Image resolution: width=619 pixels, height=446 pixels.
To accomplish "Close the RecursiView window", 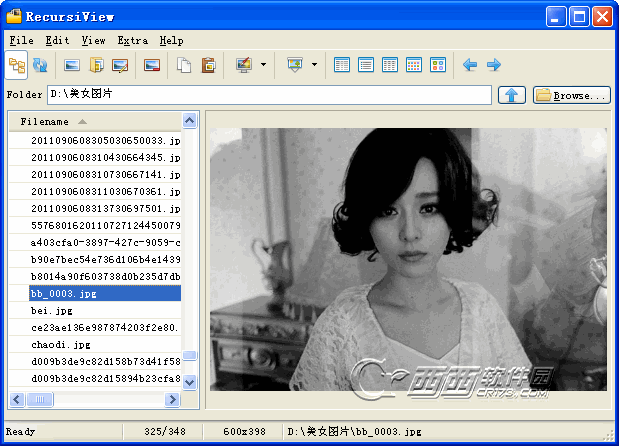I will (x=602, y=17).
